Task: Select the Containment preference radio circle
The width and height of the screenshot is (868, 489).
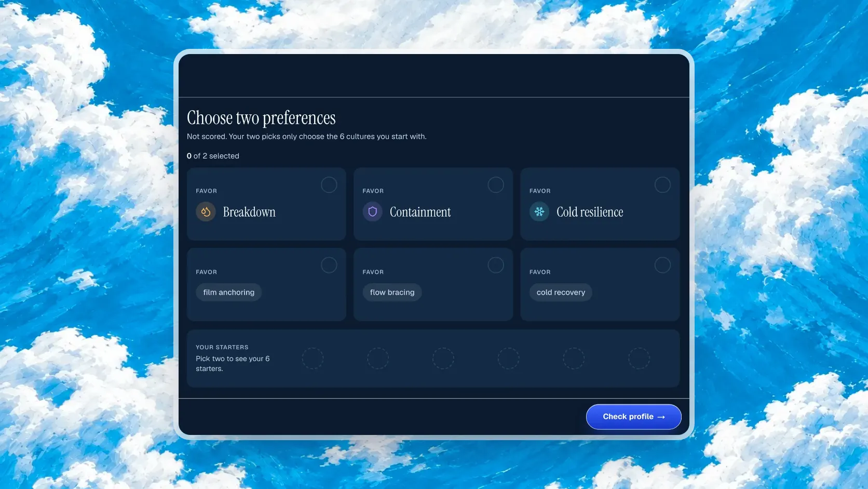Action: point(496,184)
